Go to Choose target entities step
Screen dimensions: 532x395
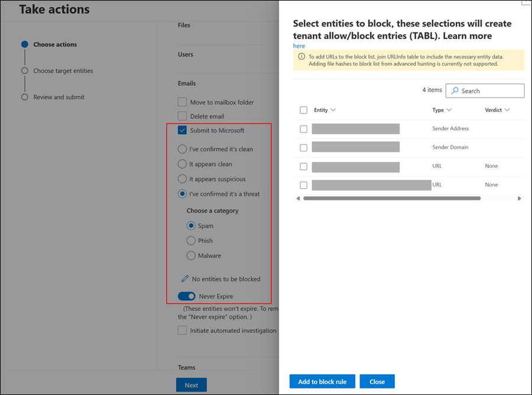click(x=63, y=71)
